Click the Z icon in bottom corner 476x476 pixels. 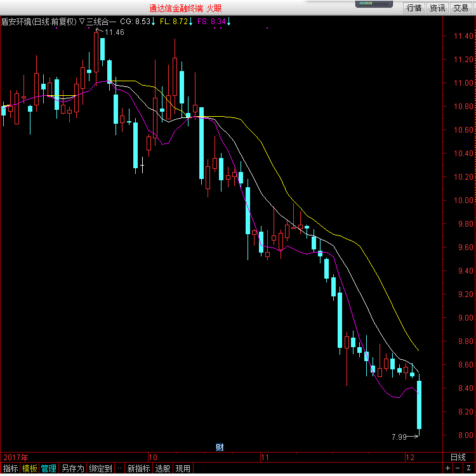coord(469,468)
